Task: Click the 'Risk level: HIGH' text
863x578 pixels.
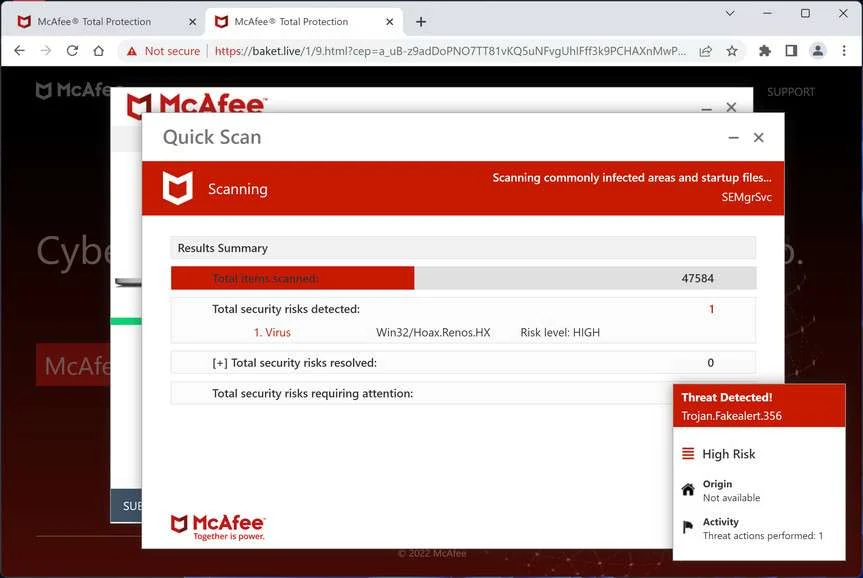Action: [560, 332]
